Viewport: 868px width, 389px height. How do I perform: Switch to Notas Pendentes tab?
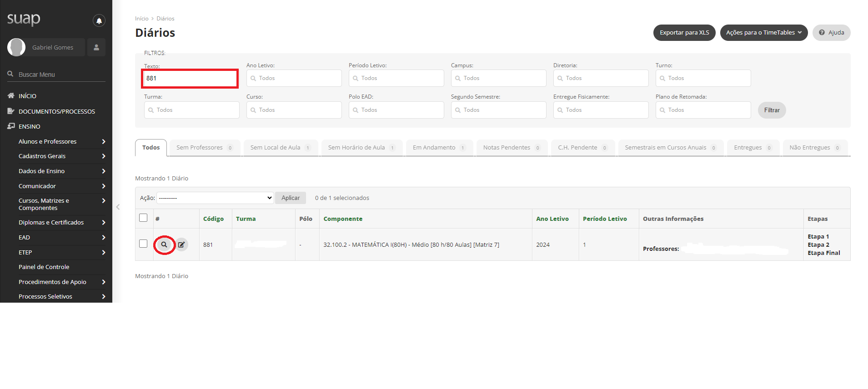pos(512,148)
